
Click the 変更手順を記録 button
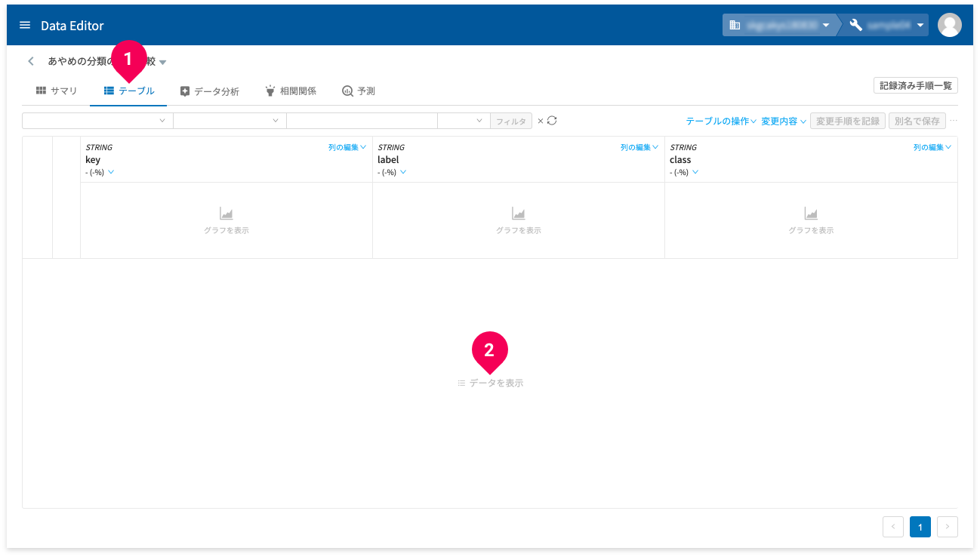[848, 121]
